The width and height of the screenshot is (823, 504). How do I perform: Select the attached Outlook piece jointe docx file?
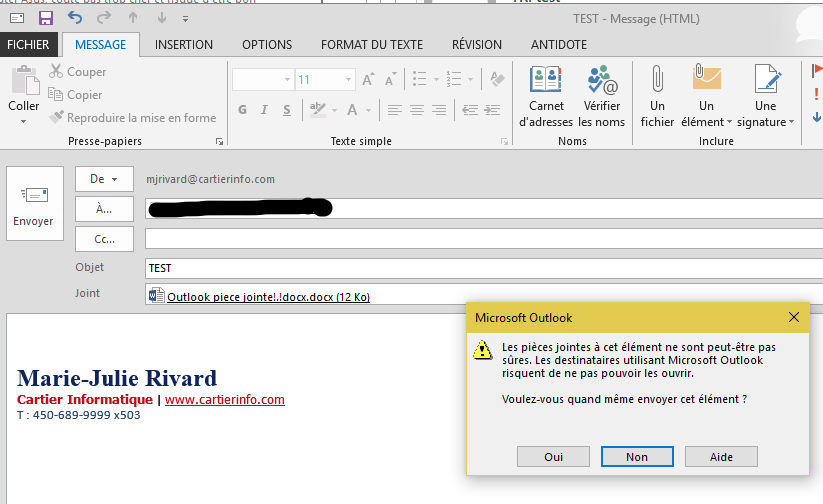[259, 297]
